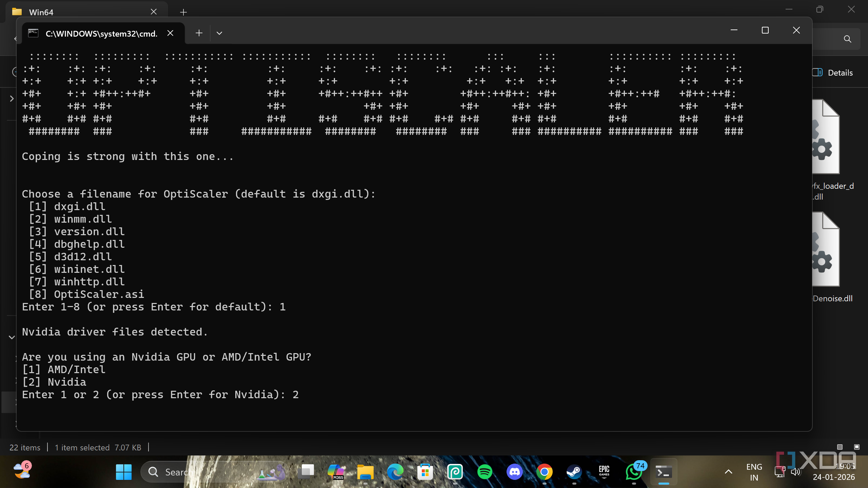
Task: Select the Denoise.dll file thumbnail
Action: (x=826, y=249)
